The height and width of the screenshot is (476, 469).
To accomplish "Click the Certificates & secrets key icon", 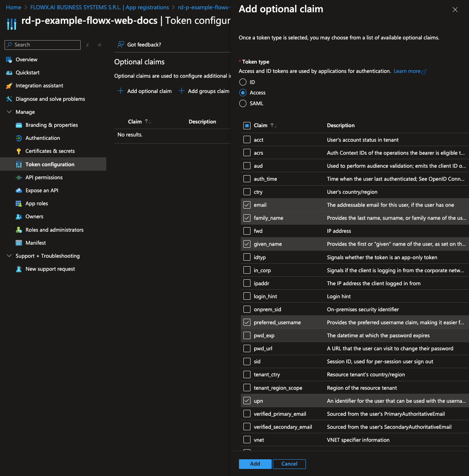I will point(19,151).
